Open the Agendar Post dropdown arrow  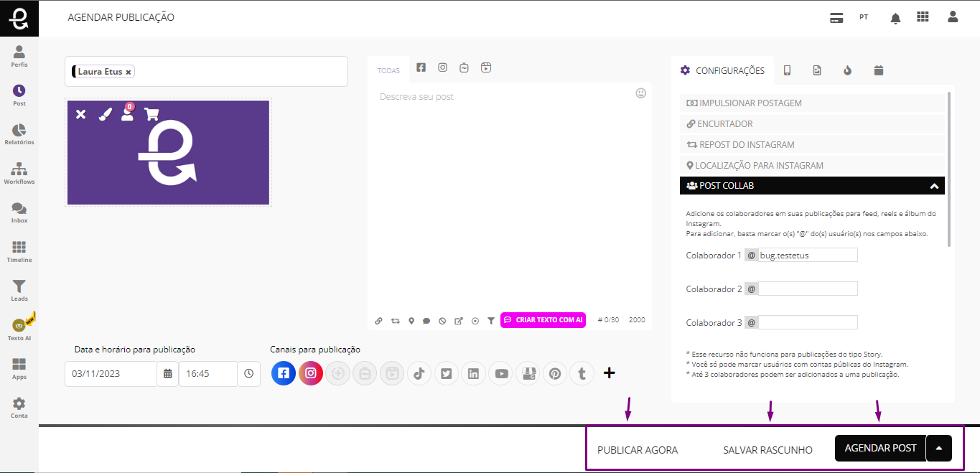[x=939, y=449]
